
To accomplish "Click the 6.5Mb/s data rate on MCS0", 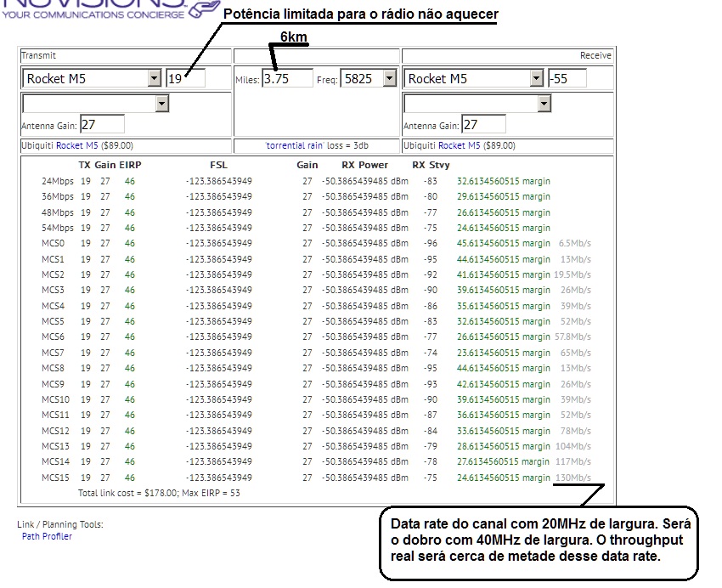I will click(575, 243).
